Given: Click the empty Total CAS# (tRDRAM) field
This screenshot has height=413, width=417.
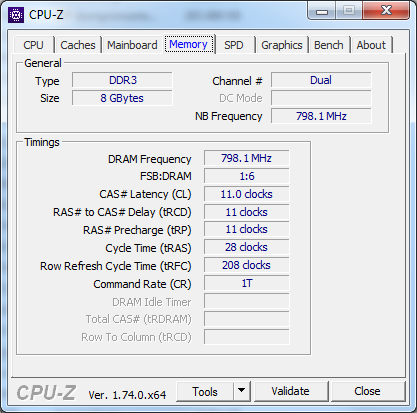Looking at the screenshot, I should coord(247,319).
